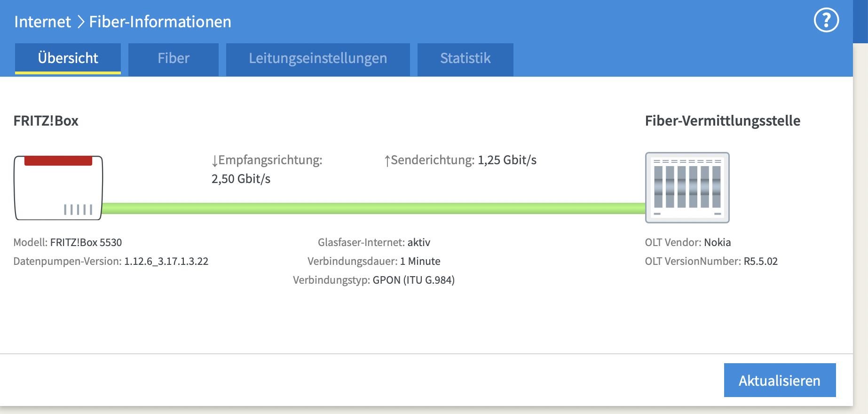
Task: Go to the Statistik tab
Action: (x=465, y=58)
